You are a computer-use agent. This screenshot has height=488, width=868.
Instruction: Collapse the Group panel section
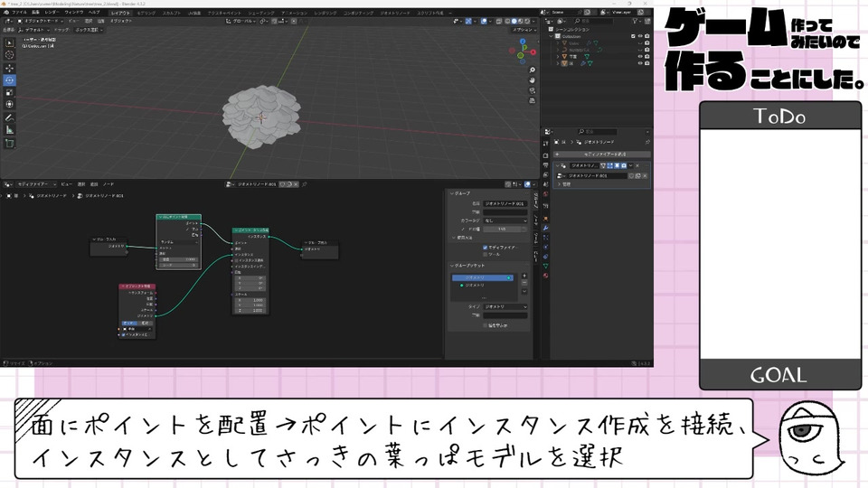coord(462,193)
